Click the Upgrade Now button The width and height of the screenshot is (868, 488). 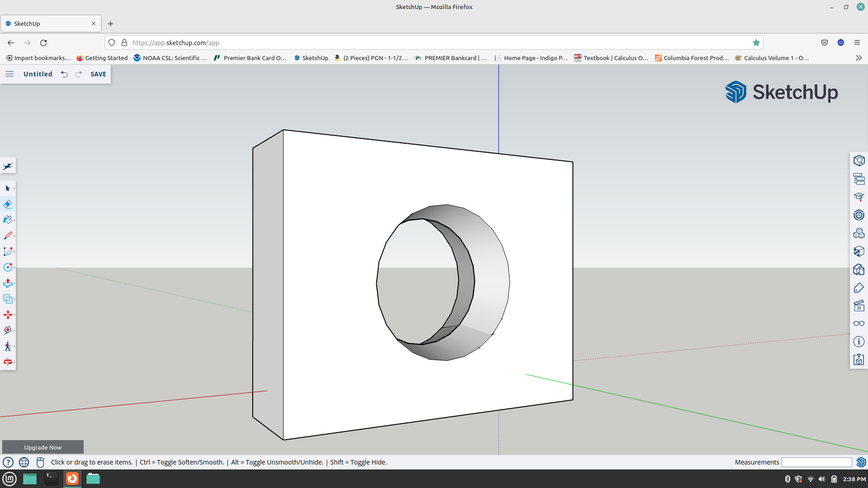click(43, 447)
